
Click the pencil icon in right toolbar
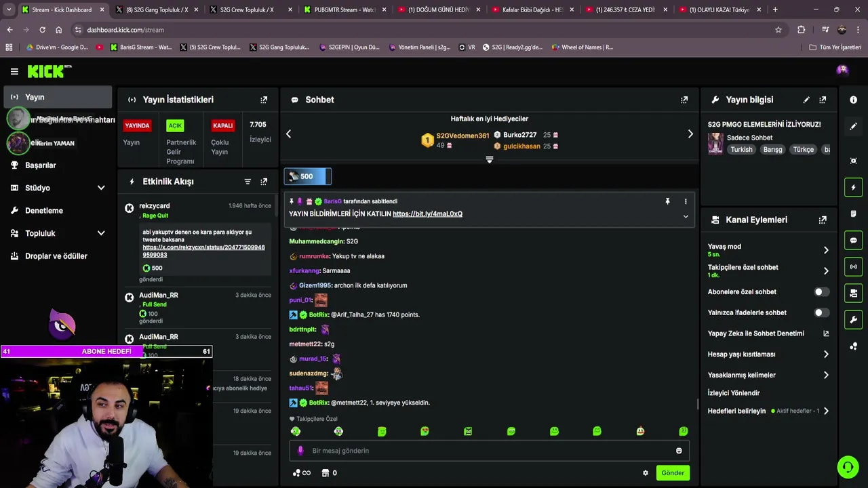[x=853, y=126]
